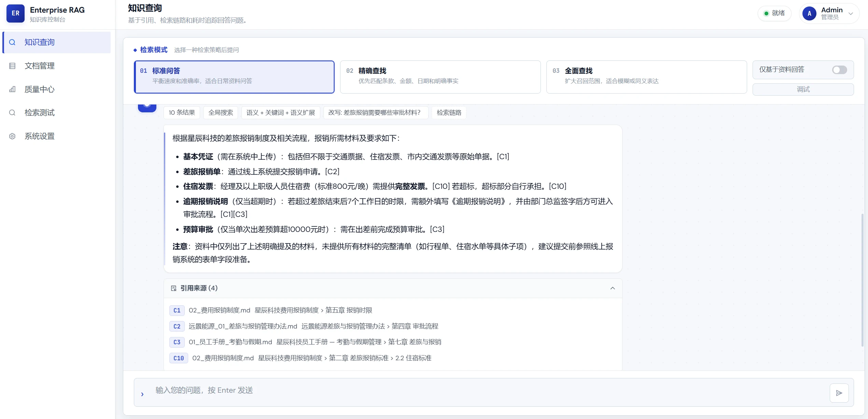Click the C1 badge in sources list
The height and width of the screenshot is (419, 868).
[x=177, y=310]
